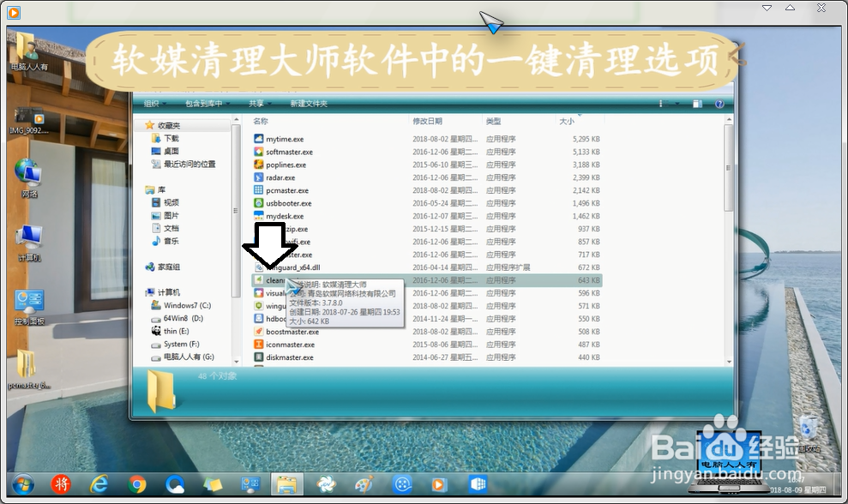Open the view options dropdown arrow
Image resolution: width=848 pixels, height=504 pixels.
[678, 104]
